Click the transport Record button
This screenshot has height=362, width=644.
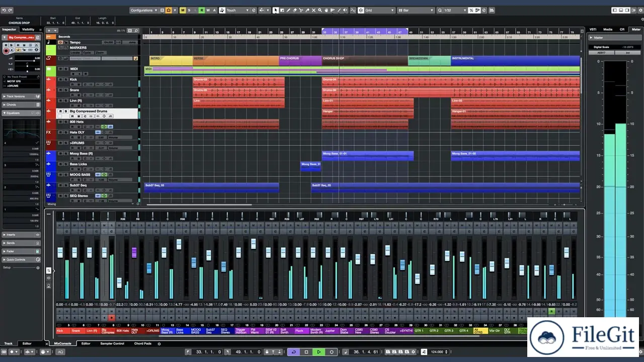click(332, 352)
